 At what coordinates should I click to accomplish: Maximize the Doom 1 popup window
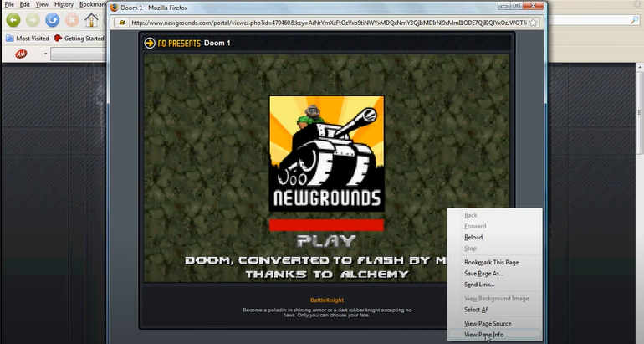[517, 5]
